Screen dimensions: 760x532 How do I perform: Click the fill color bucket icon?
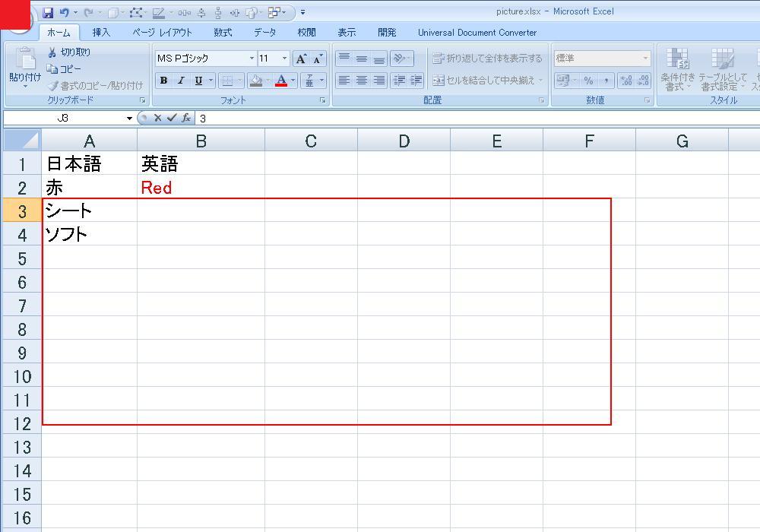[x=256, y=81]
